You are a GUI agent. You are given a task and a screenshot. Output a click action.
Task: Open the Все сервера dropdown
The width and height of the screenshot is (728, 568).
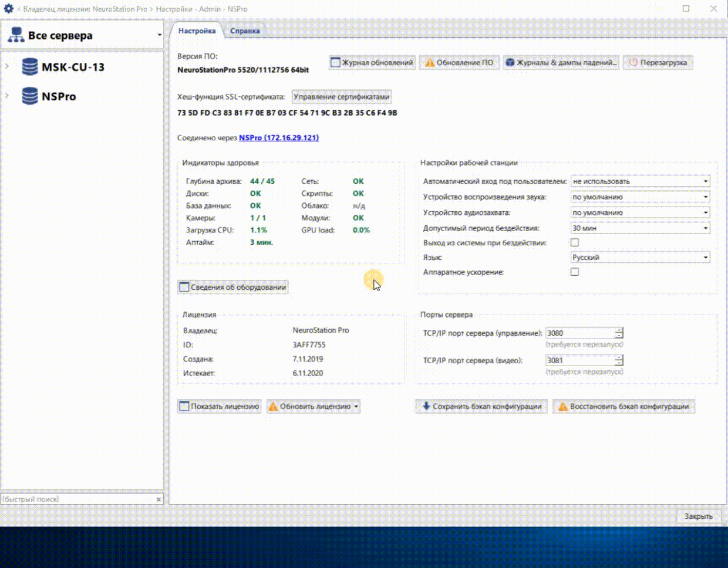[159, 35]
